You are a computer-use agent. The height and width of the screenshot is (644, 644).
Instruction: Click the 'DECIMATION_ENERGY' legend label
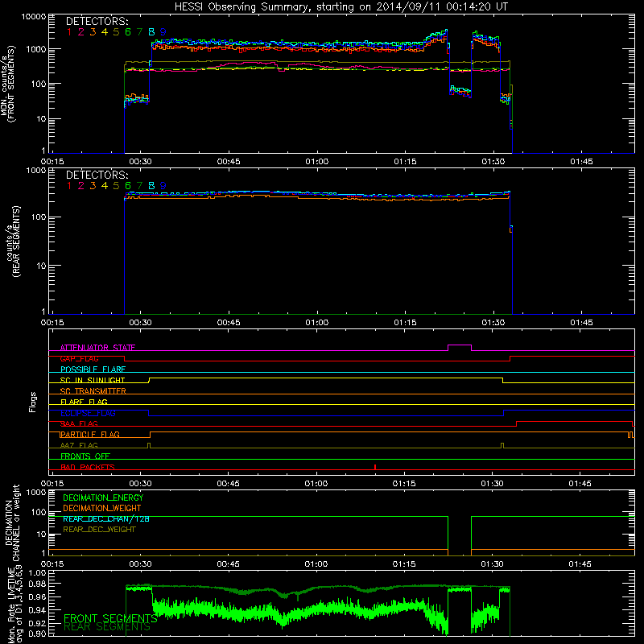[x=103, y=497]
